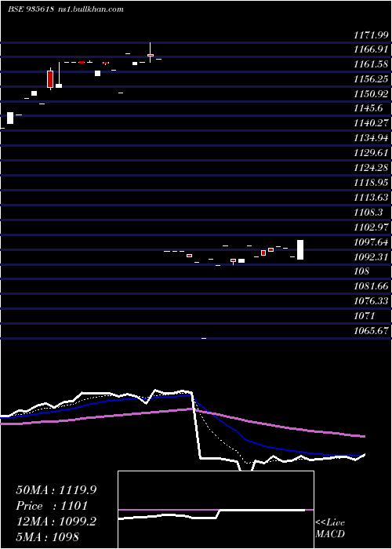Screen dimensions: 392x549
Task: Click the 1118.95 price level label
Action: click(371, 182)
